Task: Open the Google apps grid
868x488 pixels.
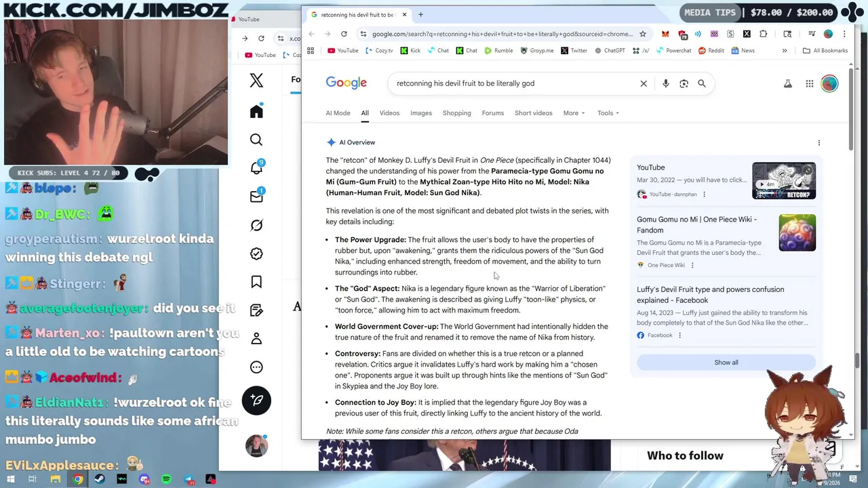Action: point(810,83)
